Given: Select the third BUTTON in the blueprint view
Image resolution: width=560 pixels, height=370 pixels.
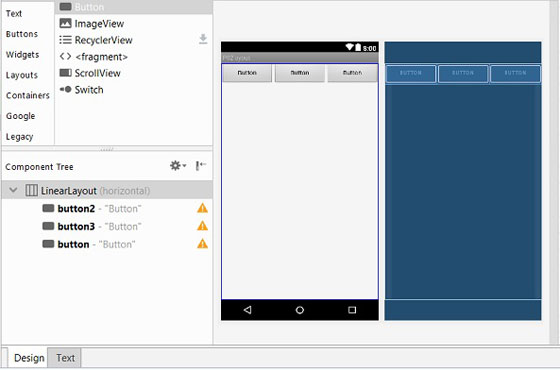Looking at the screenshot, I should [x=515, y=74].
